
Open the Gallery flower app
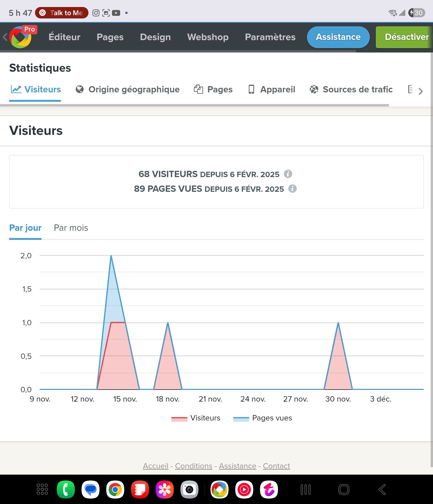tap(165, 489)
